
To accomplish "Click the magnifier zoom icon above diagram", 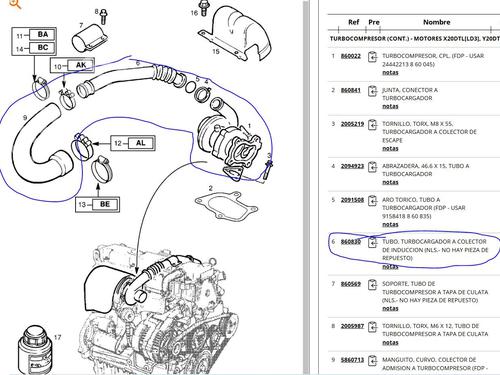I will coord(15,4).
